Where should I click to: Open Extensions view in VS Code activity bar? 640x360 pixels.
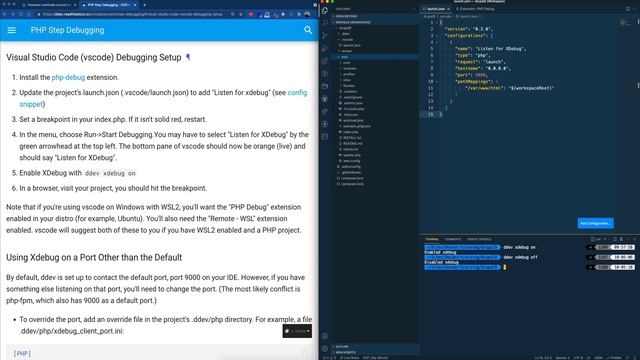(x=325, y=61)
